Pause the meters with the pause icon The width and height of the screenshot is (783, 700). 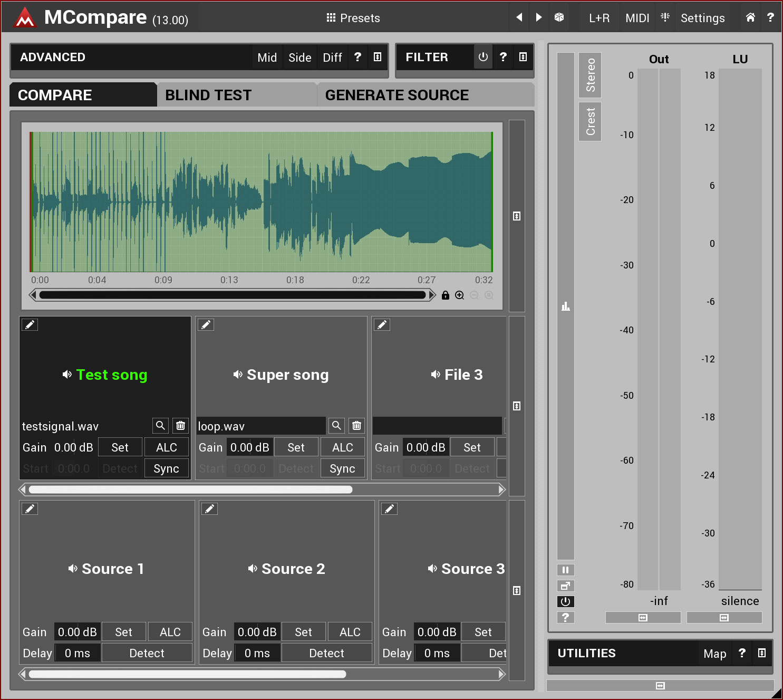565,570
